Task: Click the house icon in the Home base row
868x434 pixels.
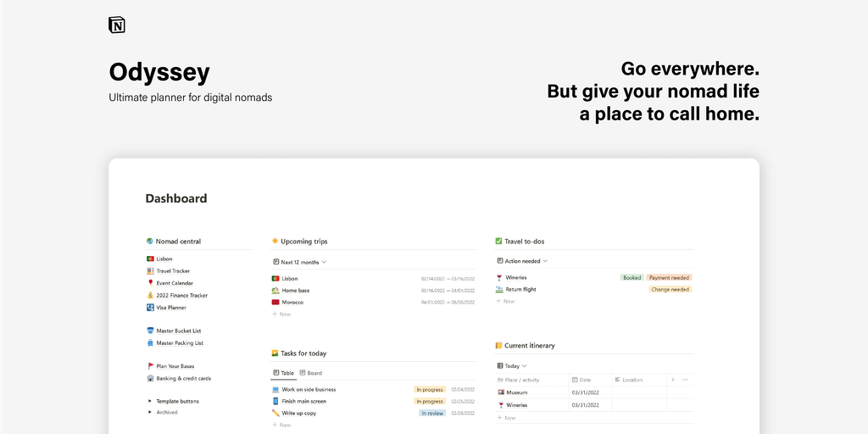Action: click(275, 290)
